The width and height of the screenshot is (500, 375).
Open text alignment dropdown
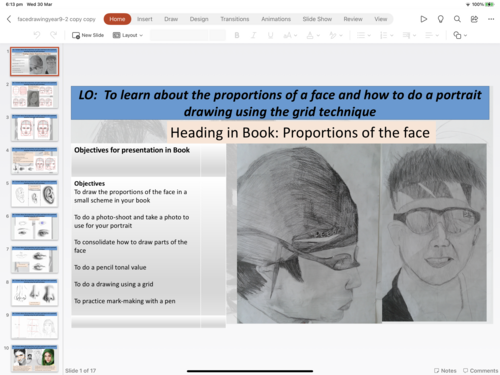click(432, 35)
